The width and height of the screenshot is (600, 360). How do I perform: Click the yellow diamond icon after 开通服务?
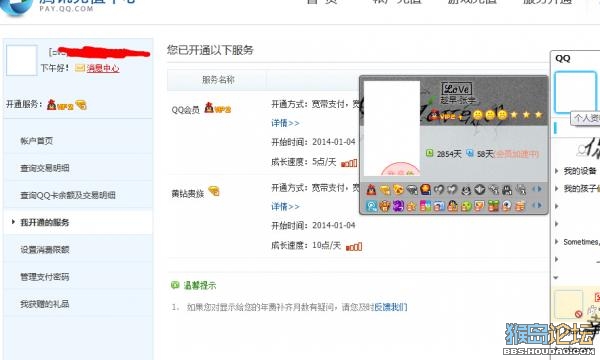click(81, 104)
